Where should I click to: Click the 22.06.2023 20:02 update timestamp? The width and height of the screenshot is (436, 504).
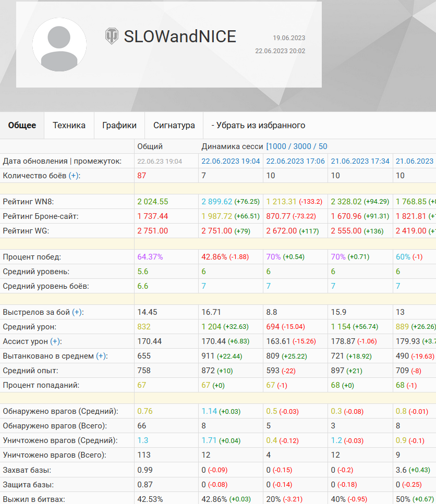click(x=280, y=51)
